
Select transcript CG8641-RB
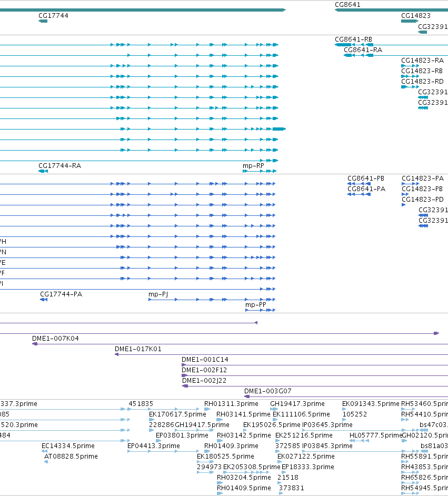point(353,39)
